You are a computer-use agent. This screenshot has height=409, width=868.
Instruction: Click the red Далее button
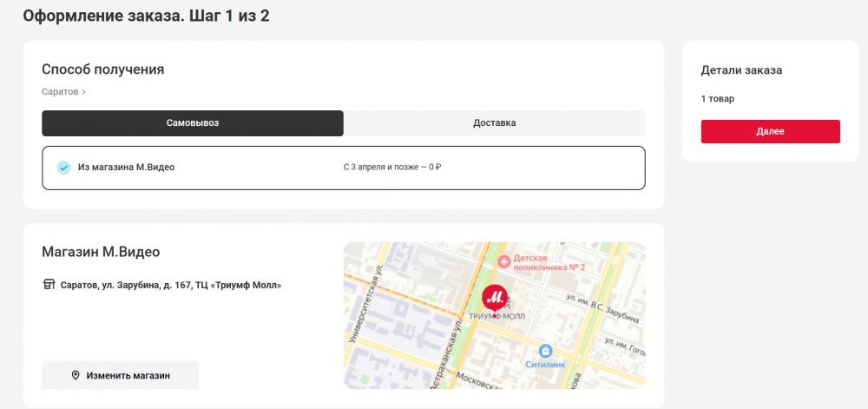770,132
